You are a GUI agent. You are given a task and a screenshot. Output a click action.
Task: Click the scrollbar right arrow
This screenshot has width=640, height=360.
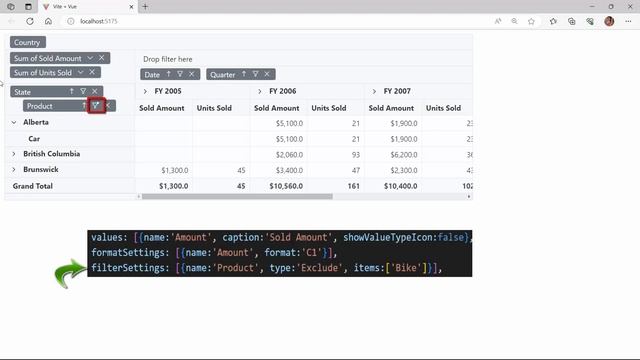click(469, 197)
